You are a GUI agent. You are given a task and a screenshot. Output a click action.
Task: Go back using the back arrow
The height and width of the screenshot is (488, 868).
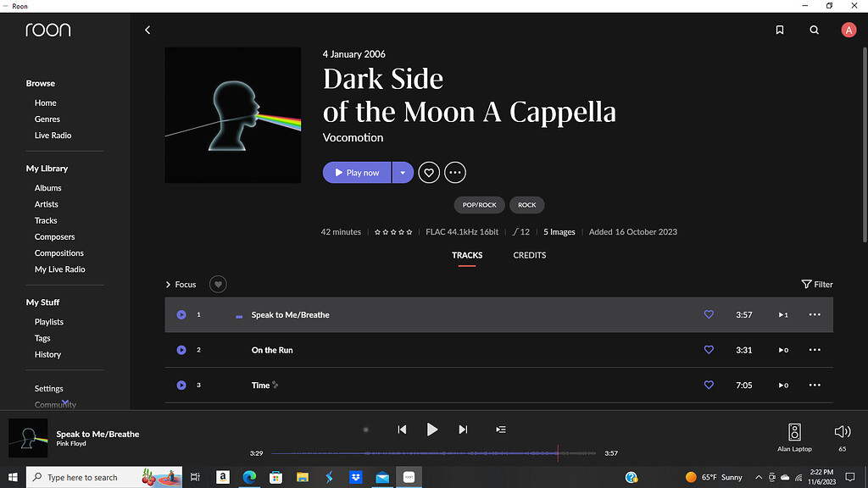tap(147, 30)
